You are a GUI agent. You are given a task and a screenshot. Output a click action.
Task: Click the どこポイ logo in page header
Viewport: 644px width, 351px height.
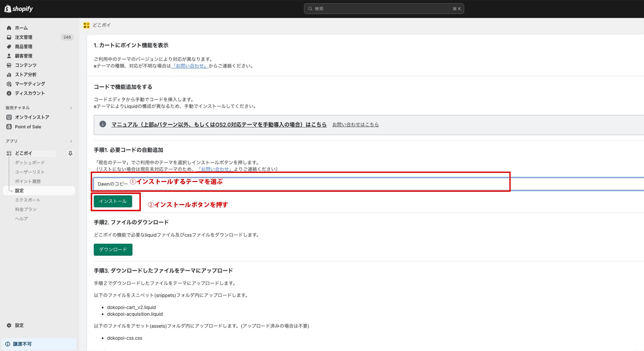(x=87, y=25)
